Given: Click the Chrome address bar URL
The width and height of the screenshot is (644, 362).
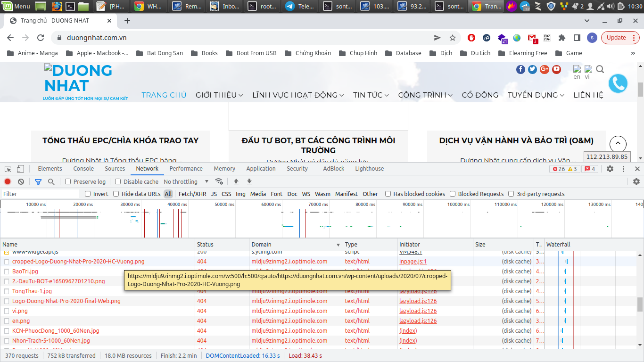Looking at the screenshot, I should point(97,38).
